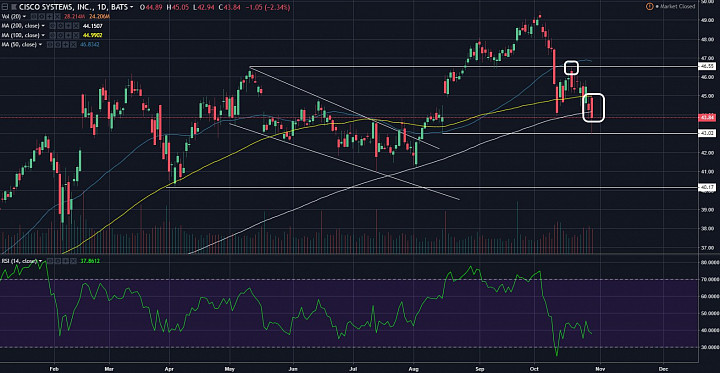
Task: Open settings gear for MA (200, close)
Action: click(x=60, y=26)
